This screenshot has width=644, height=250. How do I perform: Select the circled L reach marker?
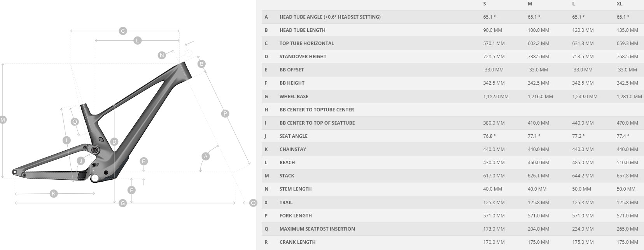137,40
